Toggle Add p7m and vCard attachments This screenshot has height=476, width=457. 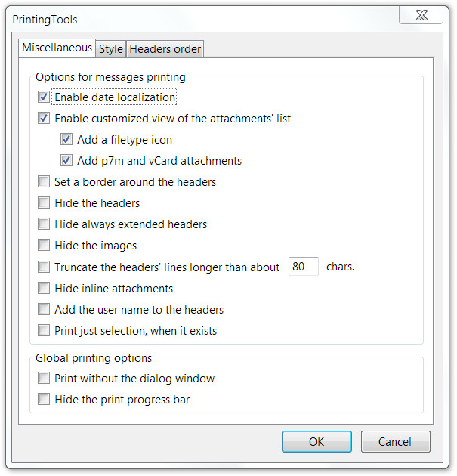tap(66, 160)
